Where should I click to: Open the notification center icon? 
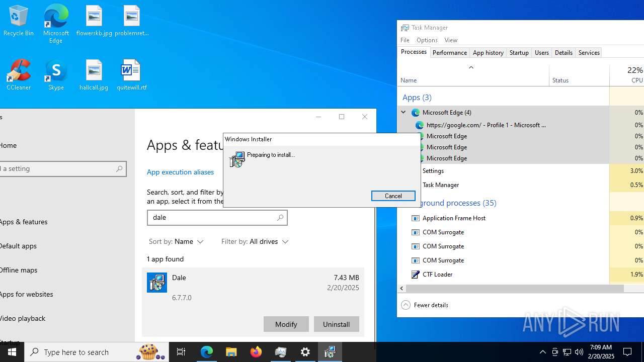[x=627, y=352]
